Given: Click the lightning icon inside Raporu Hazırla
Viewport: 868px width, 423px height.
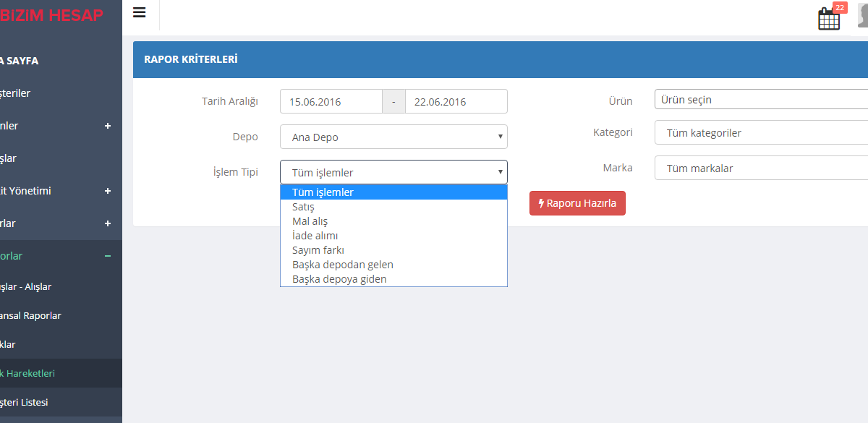Looking at the screenshot, I should pyautogui.click(x=540, y=203).
